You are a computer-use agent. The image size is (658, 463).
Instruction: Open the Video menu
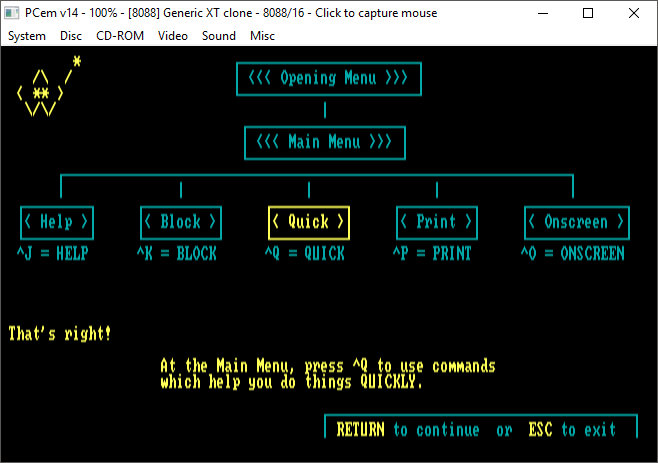coord(173,36)
